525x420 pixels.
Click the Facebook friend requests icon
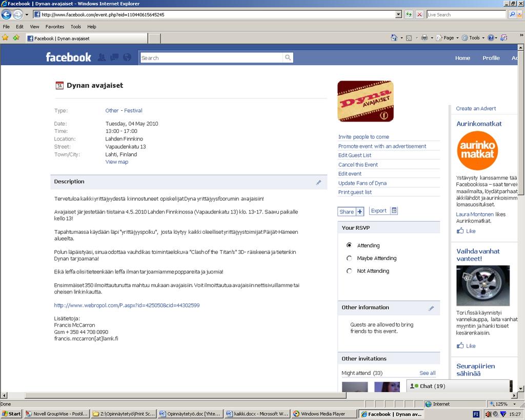(102, 57)
